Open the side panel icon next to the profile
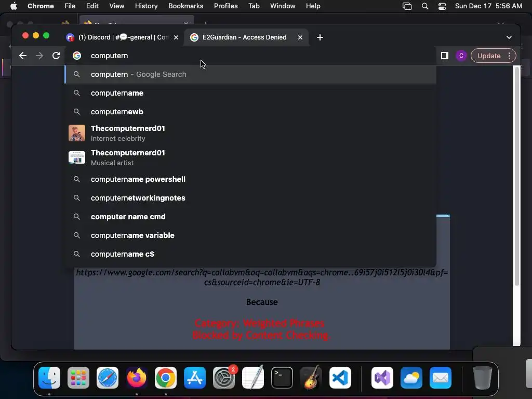The image size is (532, 399). [445, 56]
